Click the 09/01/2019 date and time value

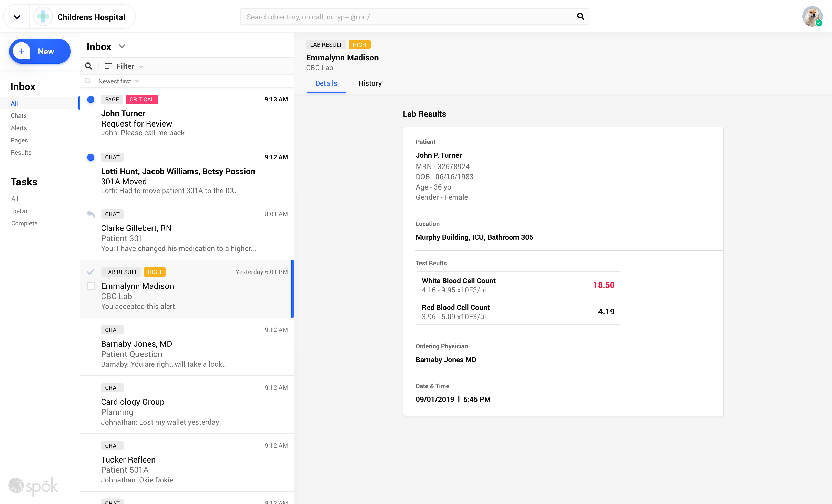453,400
